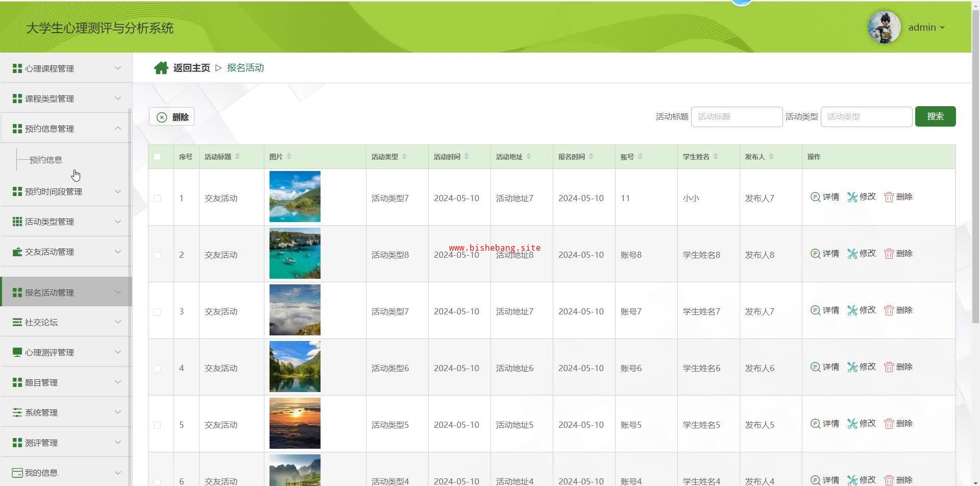Click the sort arrows on 活动标题 column
Screen dimensions: 980x486
point(237,157)
